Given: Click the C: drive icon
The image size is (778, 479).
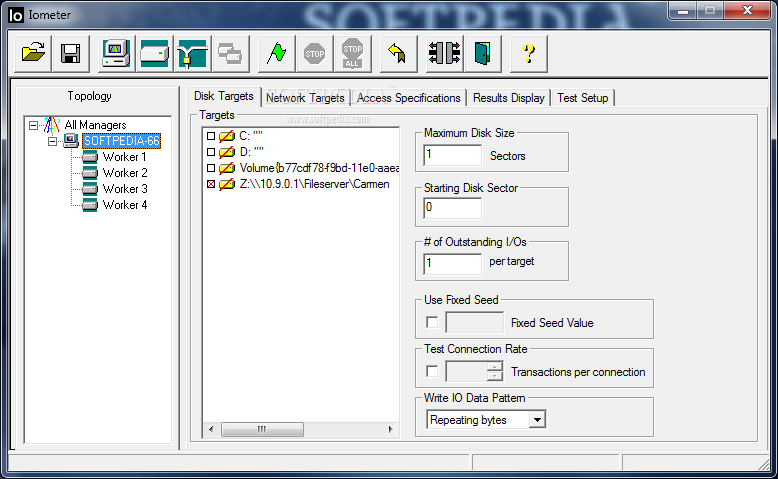Looking at the screenshot, I should 227,136.
